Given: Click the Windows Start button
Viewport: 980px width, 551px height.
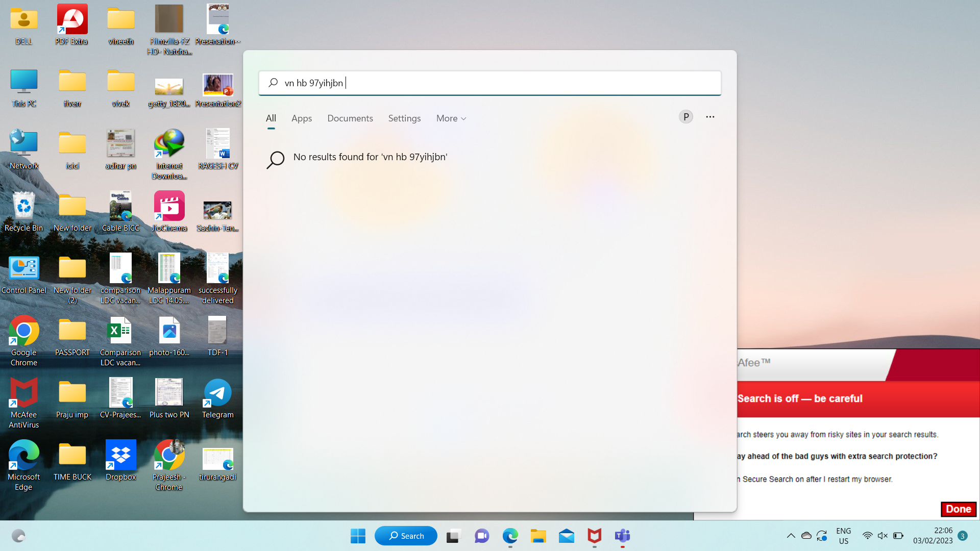Looking at the screenshot, I should (x=358, y=536).
